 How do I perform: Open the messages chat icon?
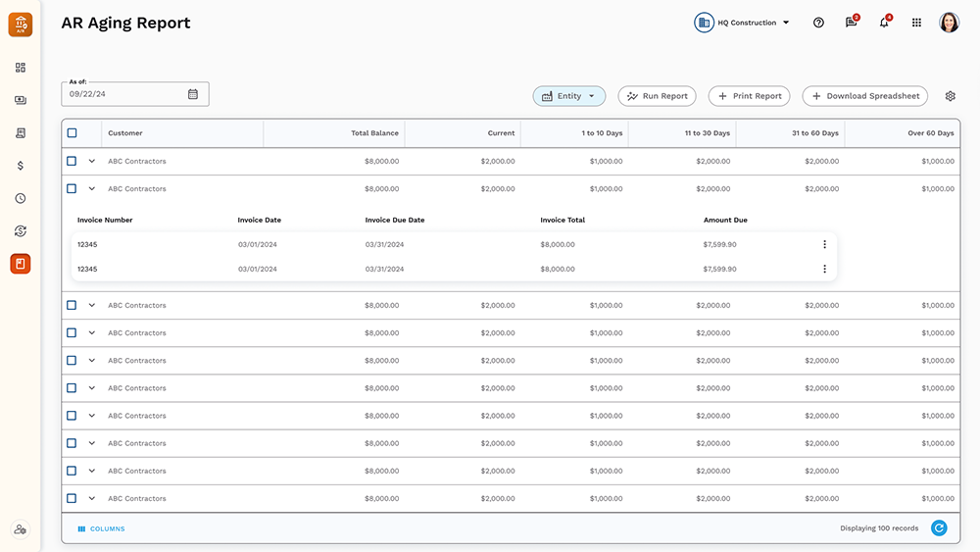coord(851,23)
